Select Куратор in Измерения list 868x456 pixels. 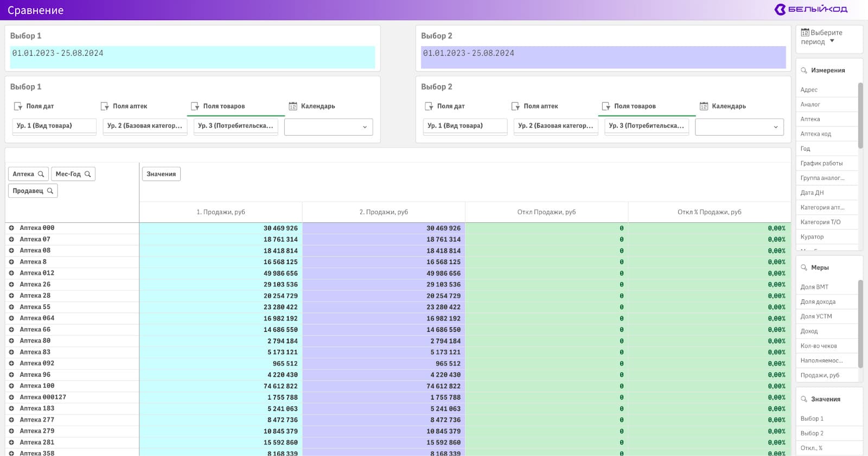pos(827,237)
